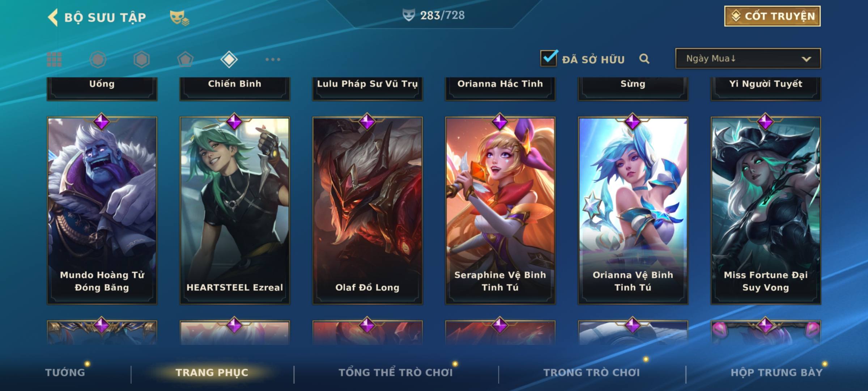
Task: Filter skins by the circular gem rarity icon
Action: pyautogui.click(x=98, y=59)
